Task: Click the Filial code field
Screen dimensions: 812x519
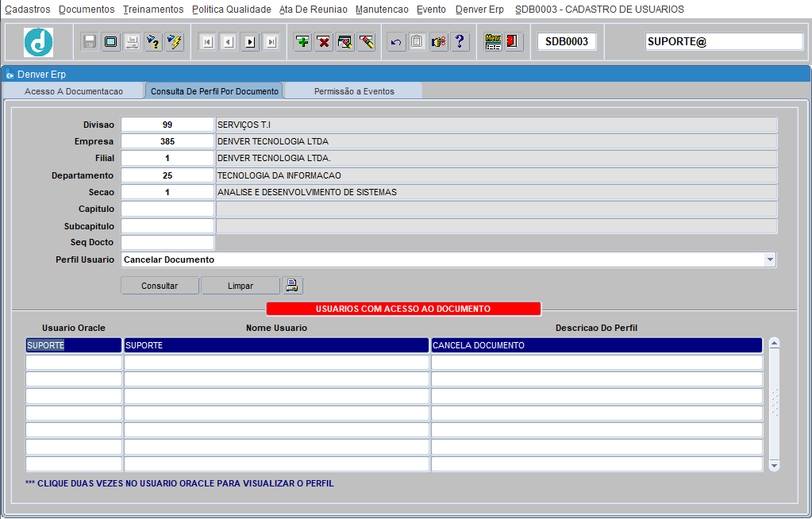Action: click(167, 158)
